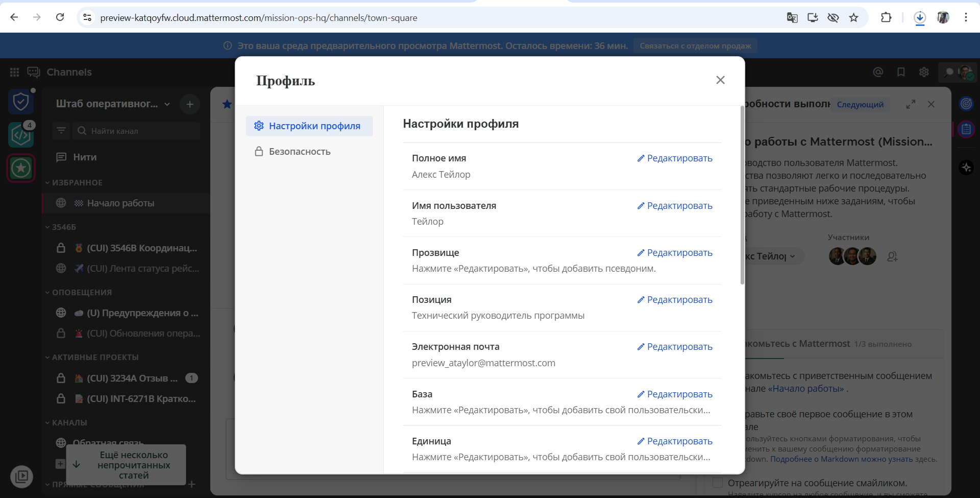Screen dimensions: 980x498
Task: Open the team name dropdown Штаб оперативног
Action: [167, 104]
